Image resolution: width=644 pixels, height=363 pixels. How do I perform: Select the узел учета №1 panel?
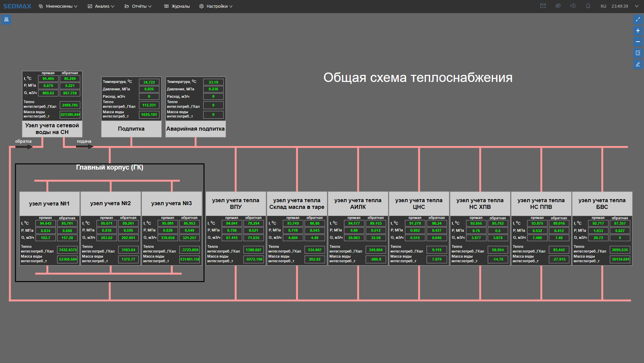pyautogui.click(x=49, y=203)
